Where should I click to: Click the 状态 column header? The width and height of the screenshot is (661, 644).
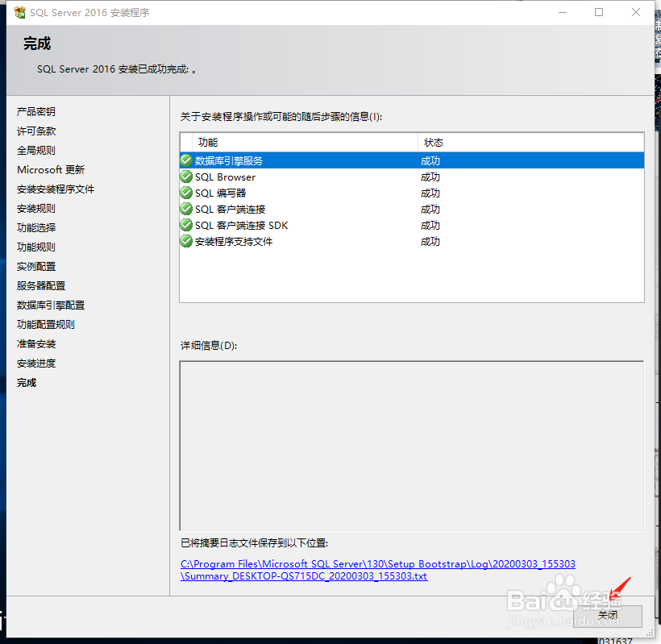pos(530,143)
